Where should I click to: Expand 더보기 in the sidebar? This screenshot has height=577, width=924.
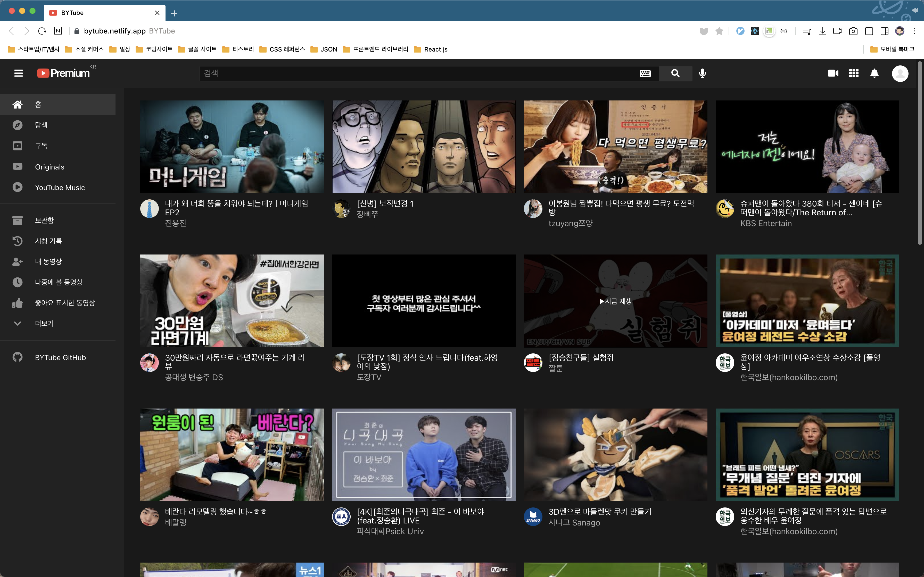pyautogui.click(x=44, y=323)
